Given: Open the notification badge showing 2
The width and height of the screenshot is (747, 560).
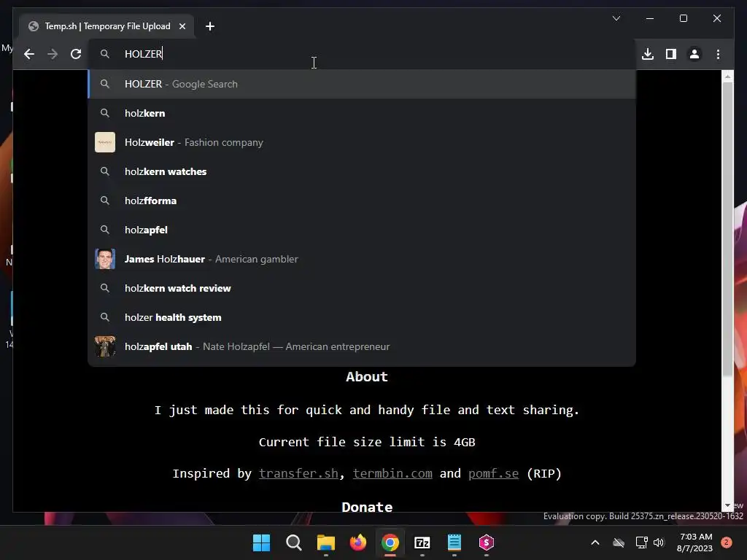Looking at the screenshot, I should click(x=727, y=542).
